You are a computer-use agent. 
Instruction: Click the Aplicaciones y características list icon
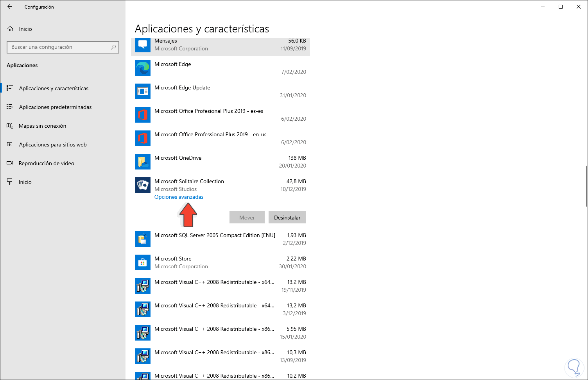click(x=10, y=88)
